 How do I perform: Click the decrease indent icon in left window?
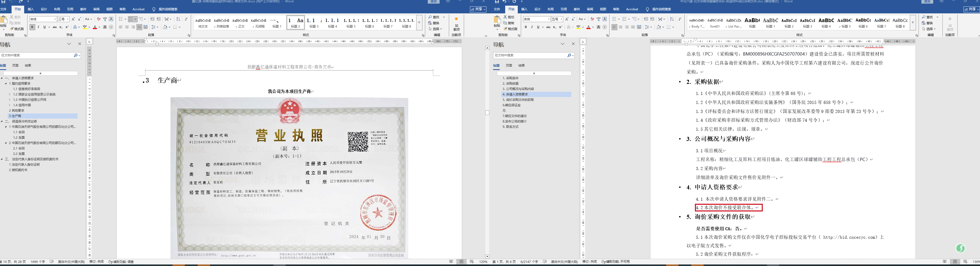(152, 19)
